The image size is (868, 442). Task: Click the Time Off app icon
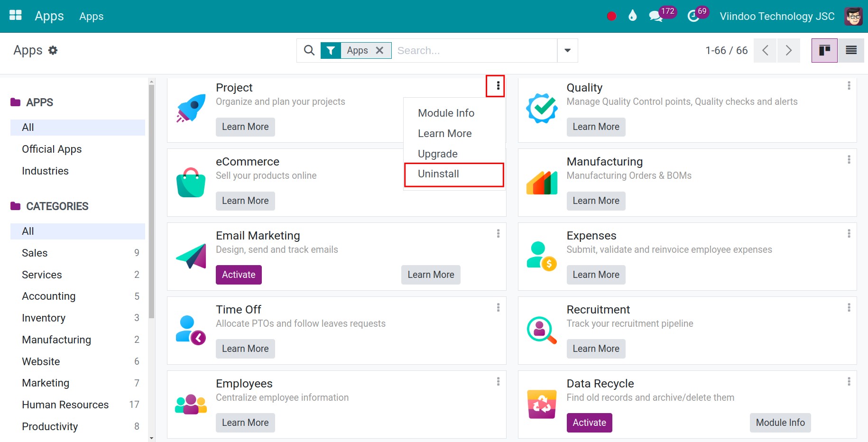[191, 330]
